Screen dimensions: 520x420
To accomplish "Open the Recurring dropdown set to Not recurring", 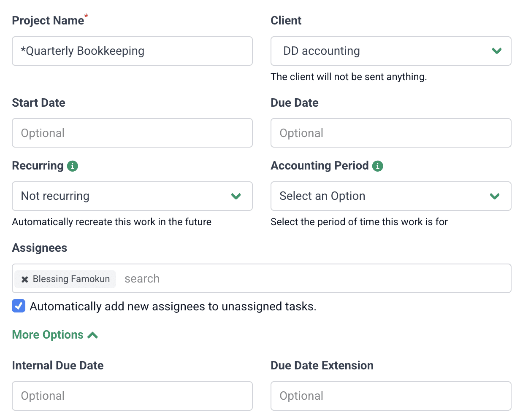I will [x=132, y=196].
